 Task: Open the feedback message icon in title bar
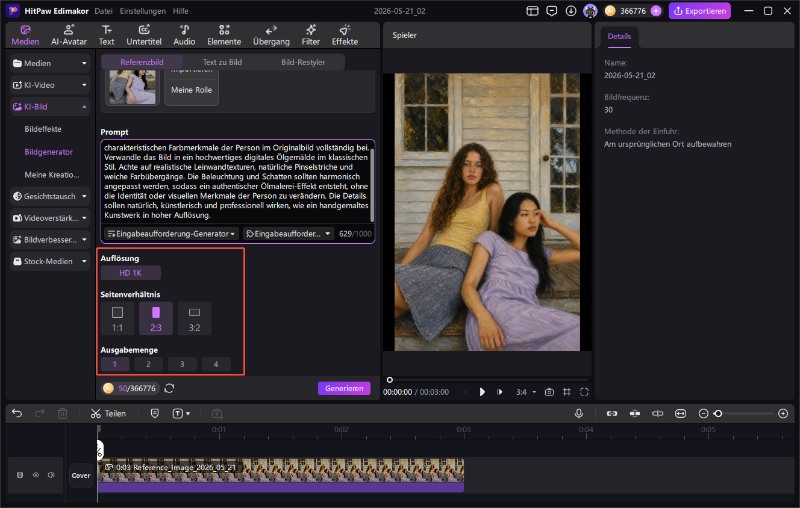pos(552,11)
